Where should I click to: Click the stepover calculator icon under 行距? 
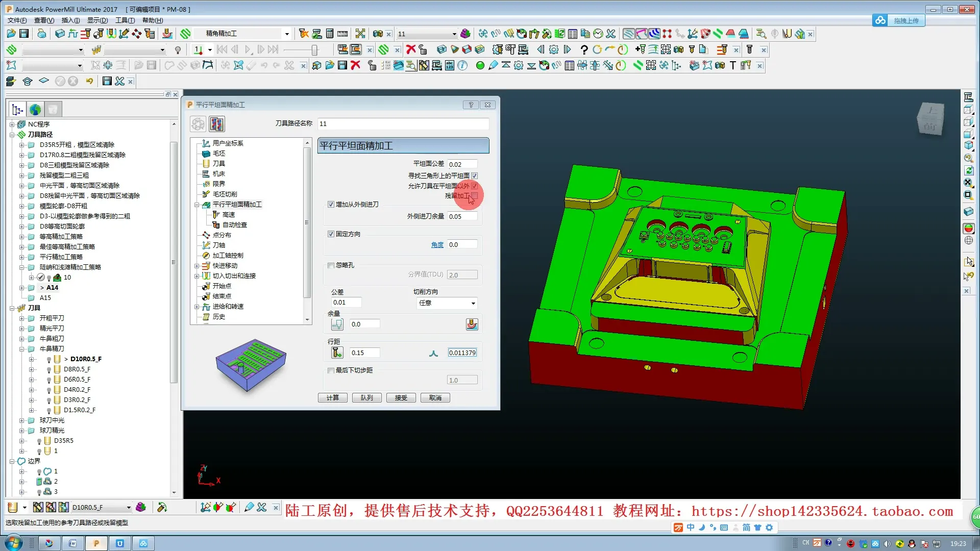(x=337, y=353)
